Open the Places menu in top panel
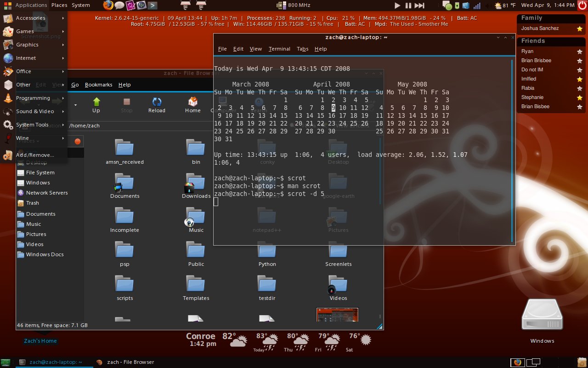 click(59, 5)
